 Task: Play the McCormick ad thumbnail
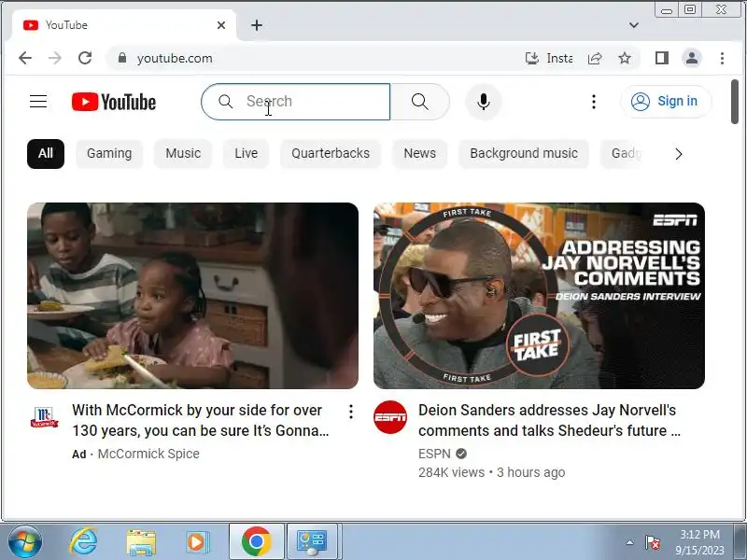click(192, 296)
